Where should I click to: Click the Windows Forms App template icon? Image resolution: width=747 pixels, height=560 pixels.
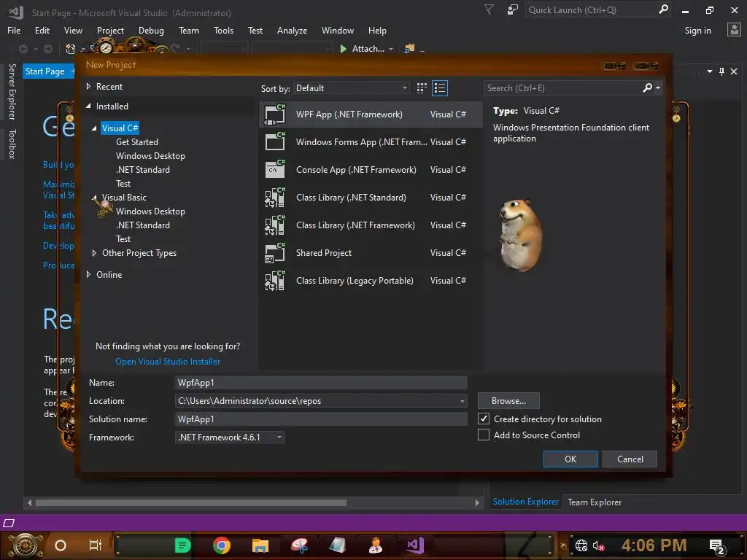coord(275,142)
